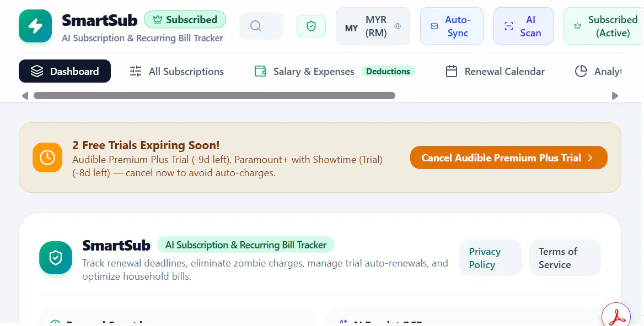Image resolution: width=644 pixels, height=326 pixels.
Task: Click the horizontal scrollbar thumb
Action: pos(214,96)
